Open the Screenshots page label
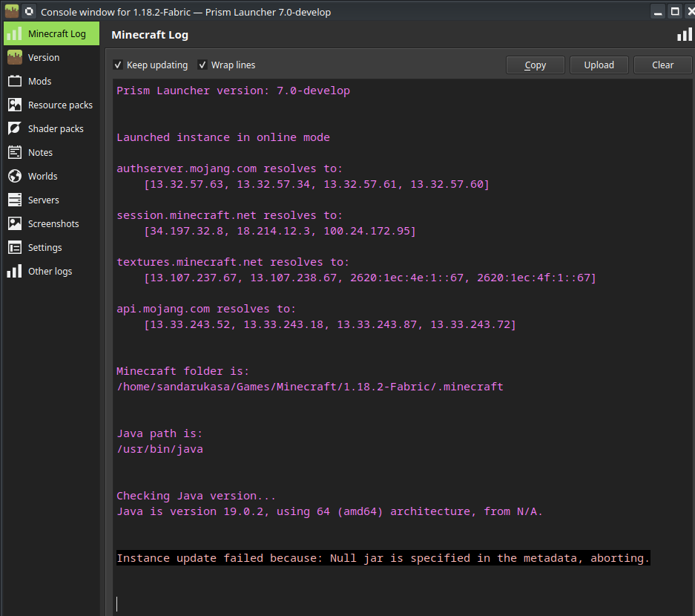 coord(53,223)
